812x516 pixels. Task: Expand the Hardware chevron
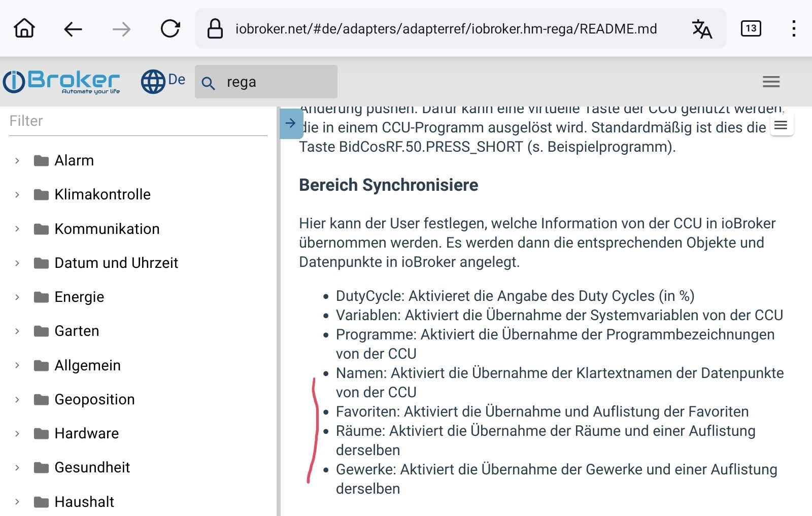tap(17, 433)
